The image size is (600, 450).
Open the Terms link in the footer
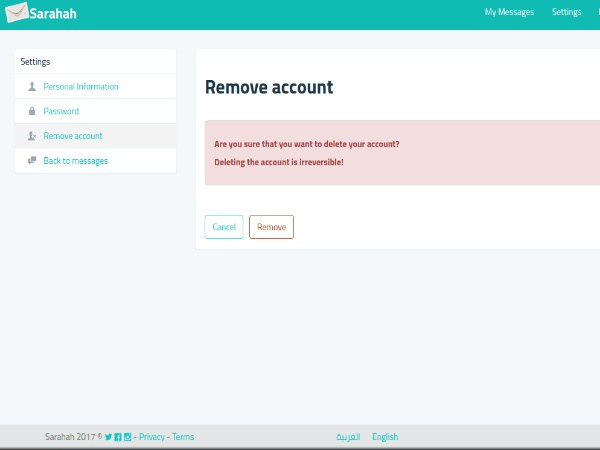pos(183,437)
